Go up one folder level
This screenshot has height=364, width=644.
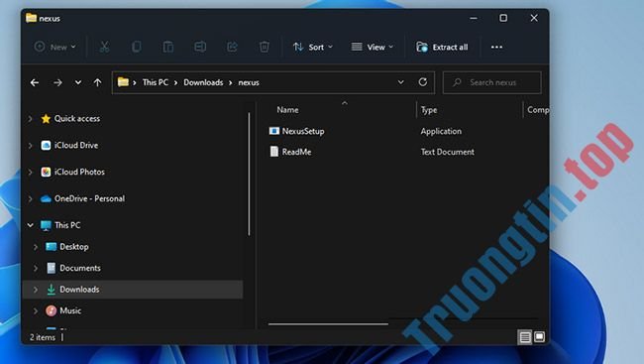click(97, 82)
